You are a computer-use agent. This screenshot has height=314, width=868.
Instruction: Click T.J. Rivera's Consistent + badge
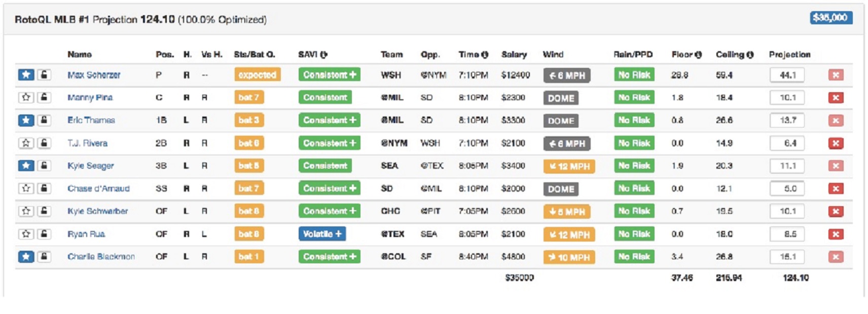[329, 143]
